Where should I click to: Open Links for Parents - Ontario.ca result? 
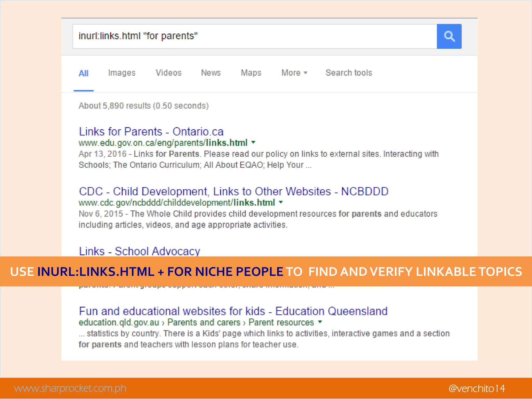click(151, 132)
